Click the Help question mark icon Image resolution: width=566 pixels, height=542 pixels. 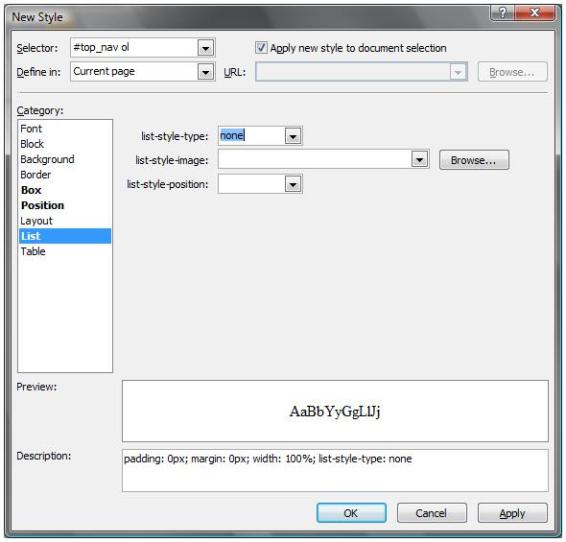[x=502, y=13]
